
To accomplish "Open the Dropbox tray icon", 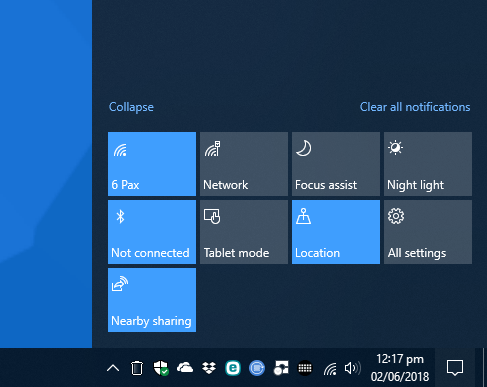I will point(209,368).
